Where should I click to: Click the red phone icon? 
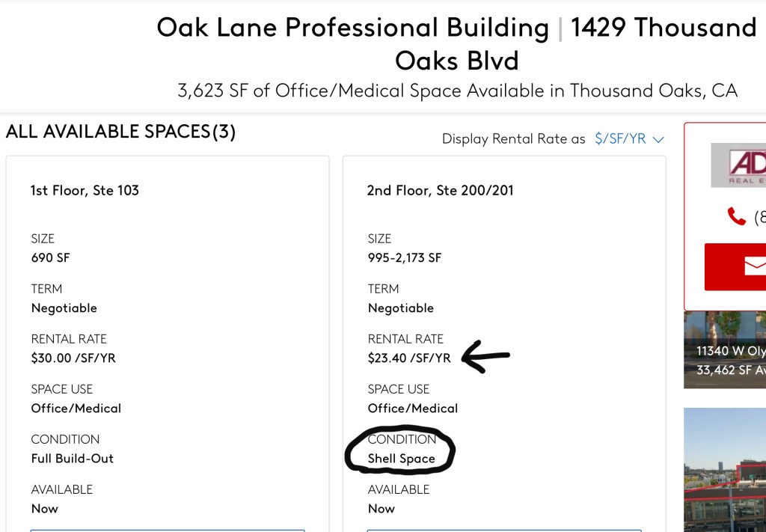[737, 217]
